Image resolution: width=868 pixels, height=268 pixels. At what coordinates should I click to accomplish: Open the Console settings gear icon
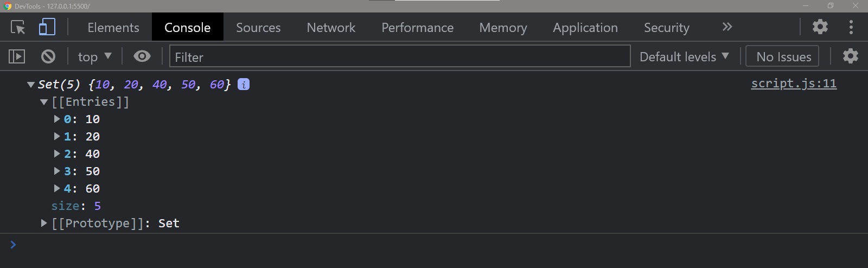tap(850, 56)
